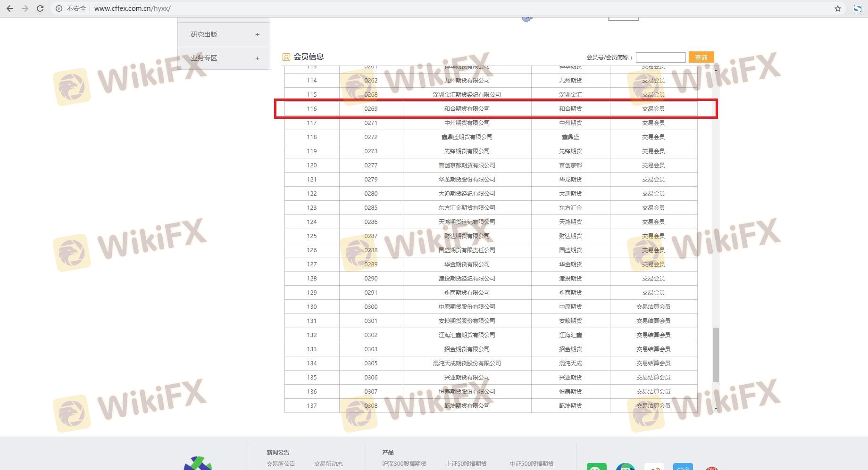
Task: Open the 上证50股指期货 footer link
Action: pos(466,463)
